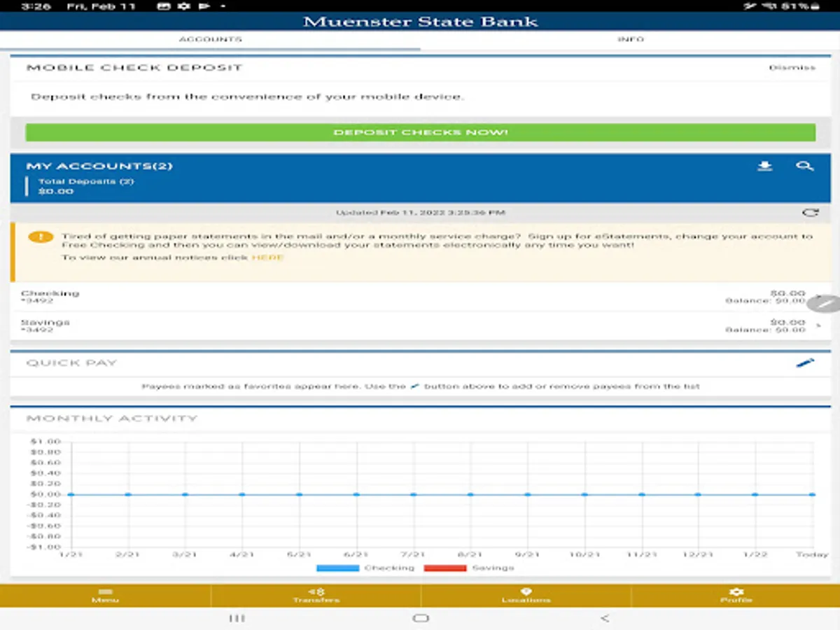Tap the Quick Pay edit pencil icon
The height and width of the screenshot is (630, 840).
pos(805,363)
